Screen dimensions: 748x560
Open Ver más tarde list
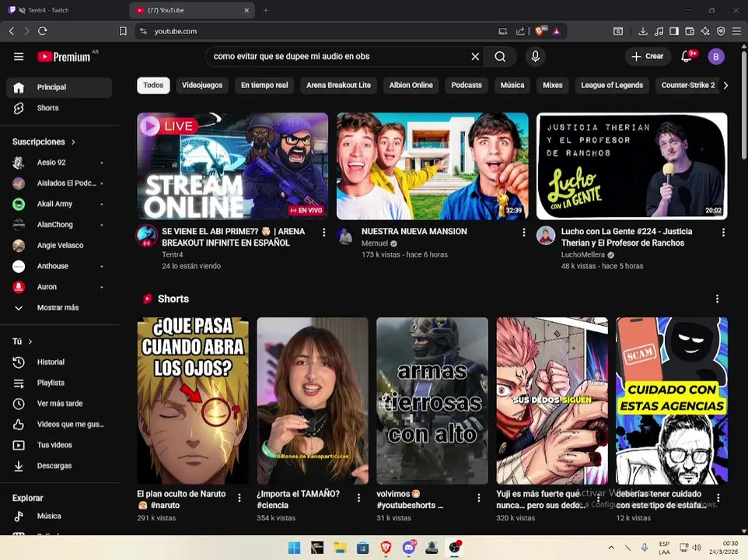tap(59, 404)
